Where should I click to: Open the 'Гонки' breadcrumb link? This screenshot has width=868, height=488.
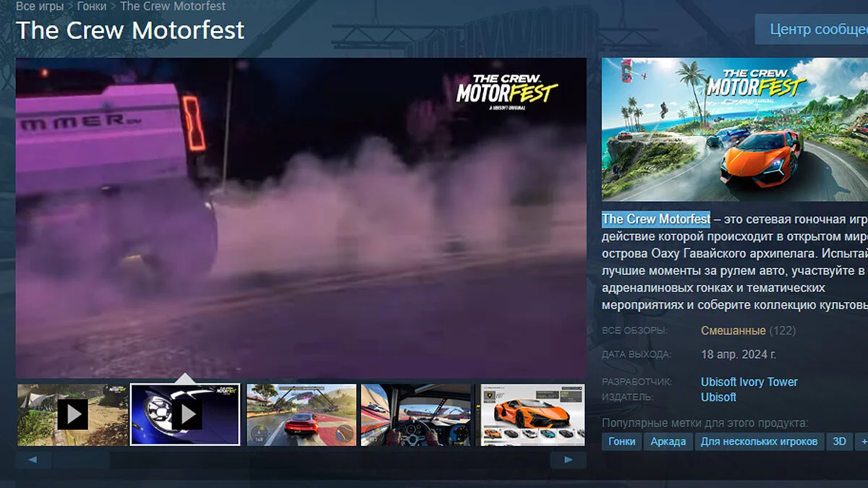click(92, 6)
